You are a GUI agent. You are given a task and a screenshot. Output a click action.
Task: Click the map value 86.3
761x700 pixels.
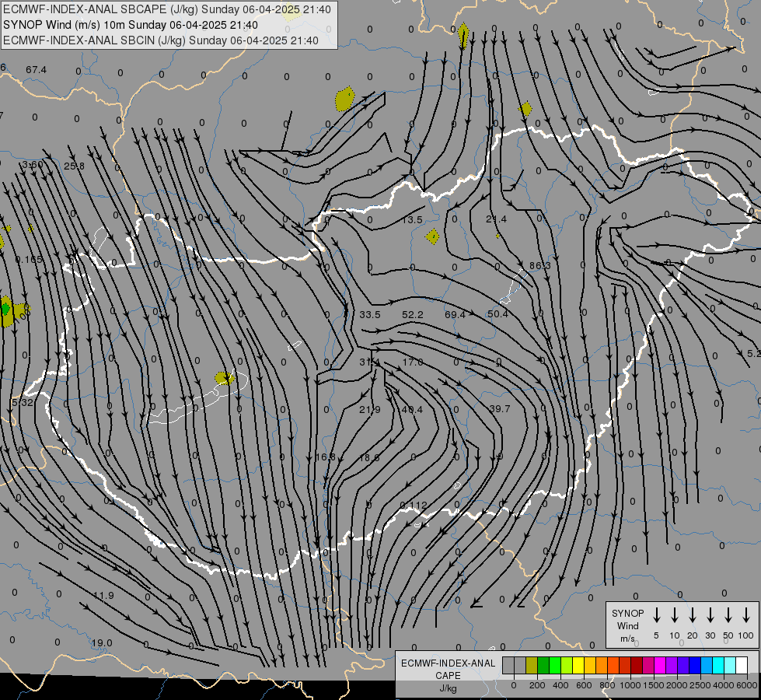click(539, 266)
